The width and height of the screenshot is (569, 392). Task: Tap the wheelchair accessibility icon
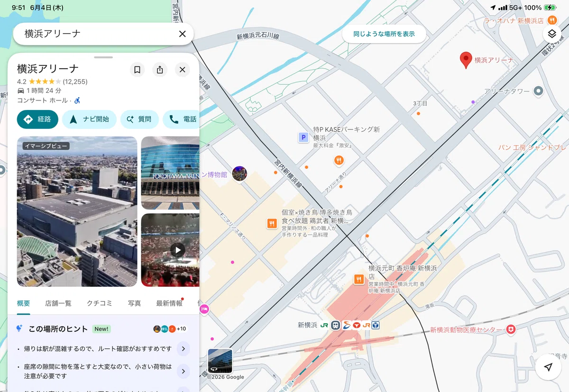pyautogui.click(x=77, y=100)
